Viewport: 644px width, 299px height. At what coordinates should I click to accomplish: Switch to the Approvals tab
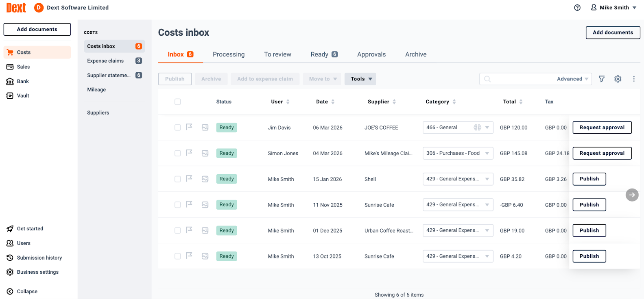coord(371,54)
